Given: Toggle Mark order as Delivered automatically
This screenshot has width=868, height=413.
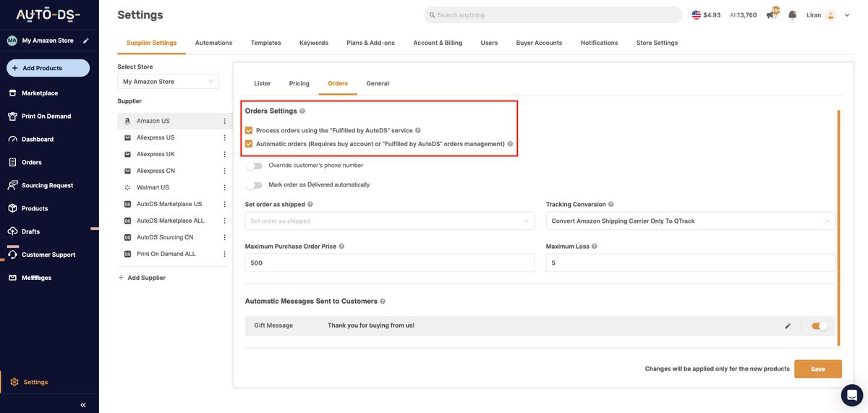Looking at the screenshot, I should 254,185.
